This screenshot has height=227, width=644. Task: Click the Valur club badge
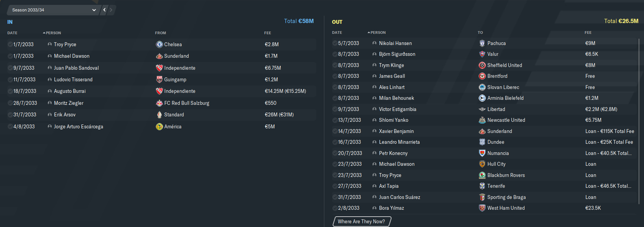482,54
